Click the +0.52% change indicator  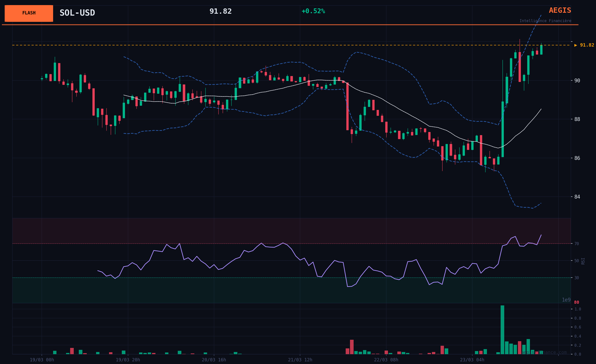pos(313,11)
